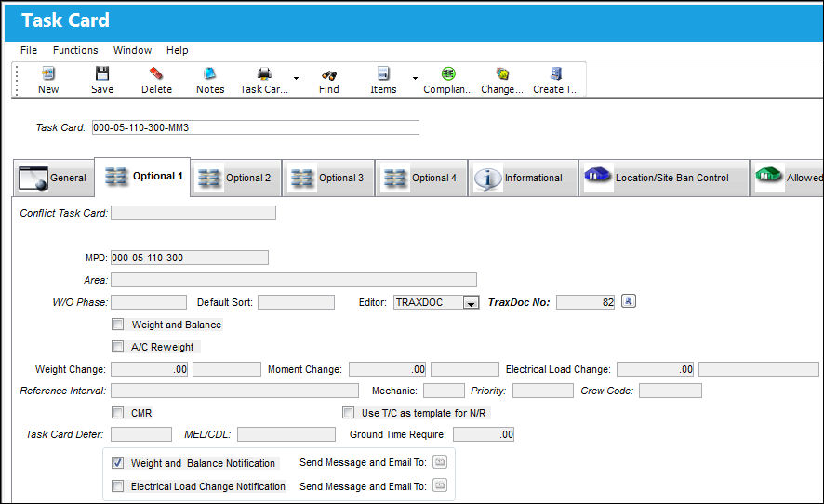Click the Area input field
This screenshot has height=504, width=824.
click(x=294, y=280)
